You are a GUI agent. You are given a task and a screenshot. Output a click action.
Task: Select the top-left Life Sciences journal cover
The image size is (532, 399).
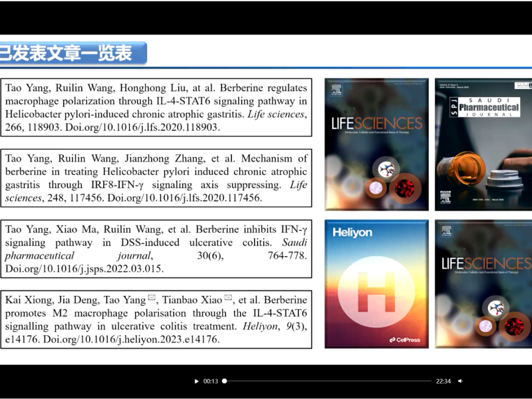point(376,144)
